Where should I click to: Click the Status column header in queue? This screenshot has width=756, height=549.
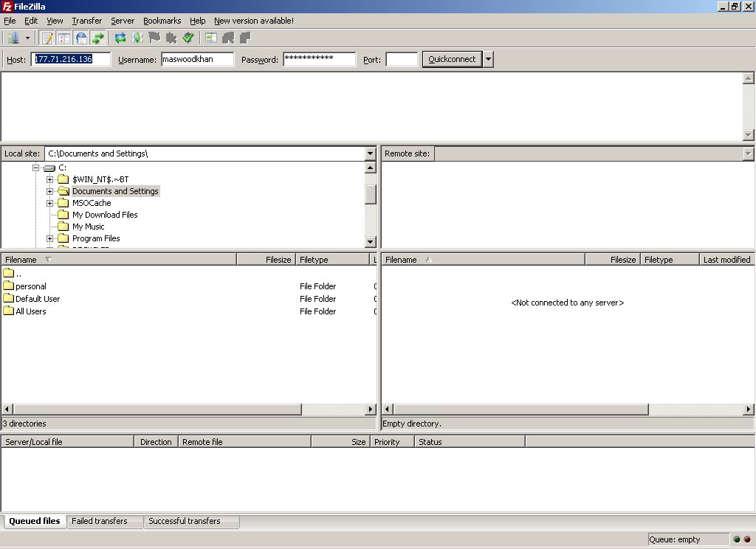(x=470, y=442)
